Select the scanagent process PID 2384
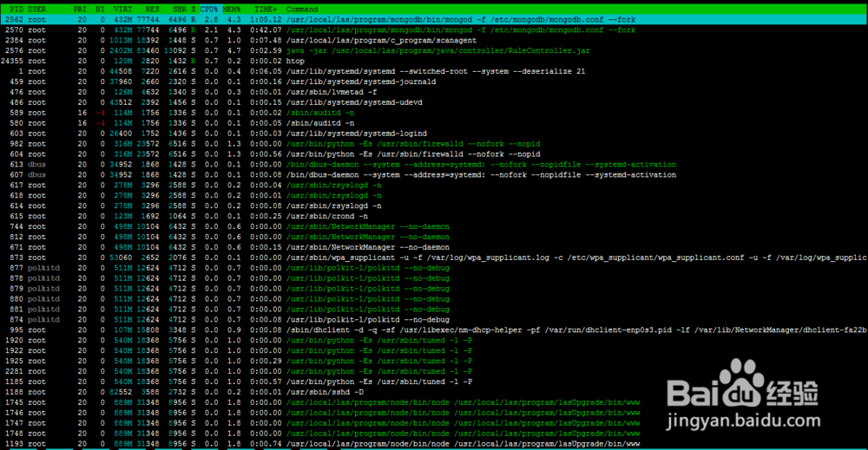The width and height of the screenshot is (868, 450). (434, 41)
